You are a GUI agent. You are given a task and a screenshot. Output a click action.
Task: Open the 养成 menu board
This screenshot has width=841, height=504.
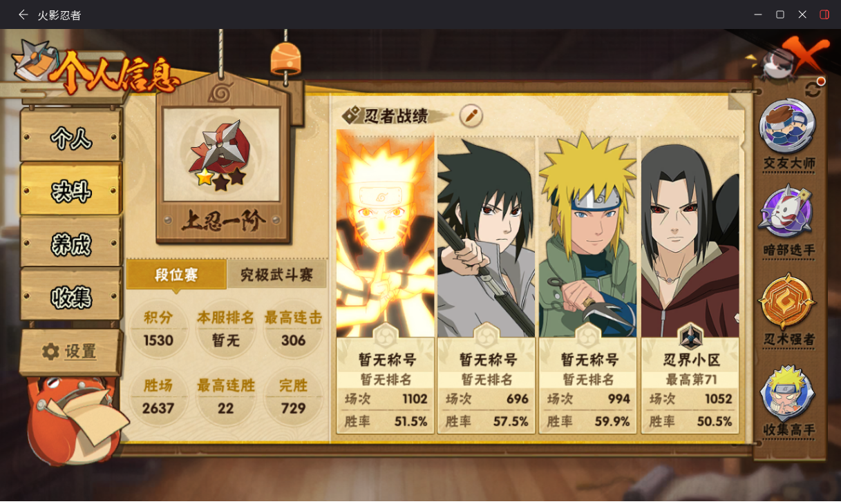(x=71, y=242)
